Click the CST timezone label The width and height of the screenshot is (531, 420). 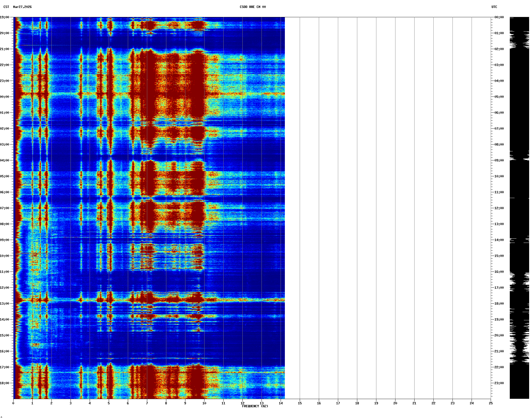[x=6, y=7]
